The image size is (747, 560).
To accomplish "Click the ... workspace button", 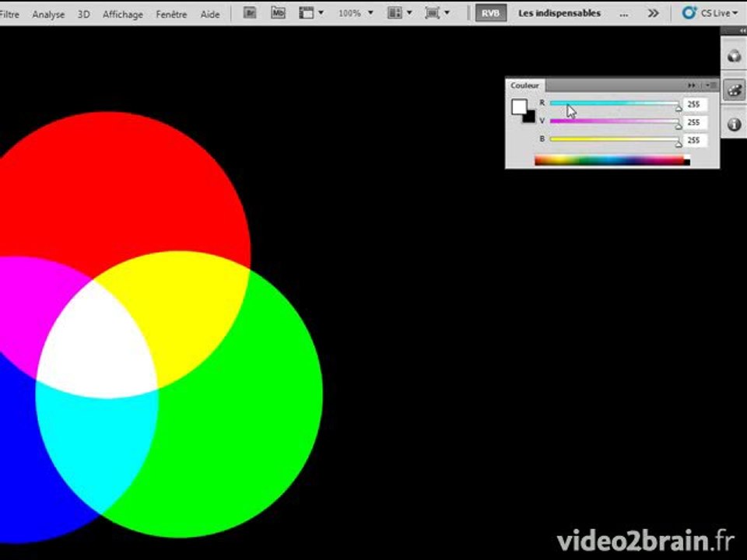I will coord(623,13).
